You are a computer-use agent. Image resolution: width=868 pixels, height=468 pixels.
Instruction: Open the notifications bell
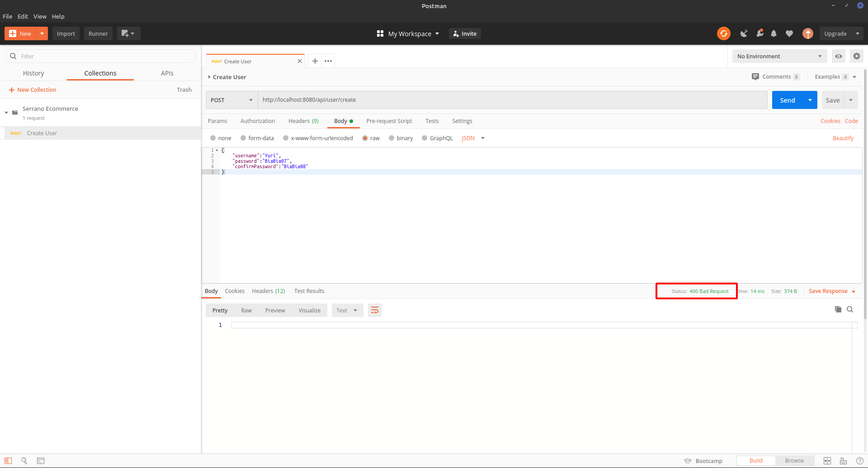tap(774, 33)
